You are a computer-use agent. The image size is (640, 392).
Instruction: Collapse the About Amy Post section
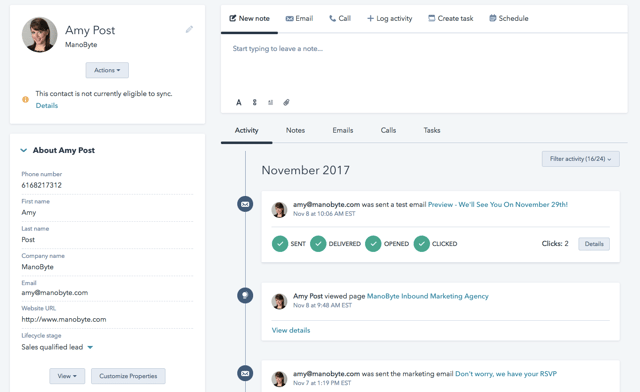pyautogui.click(x=24, y=150)
